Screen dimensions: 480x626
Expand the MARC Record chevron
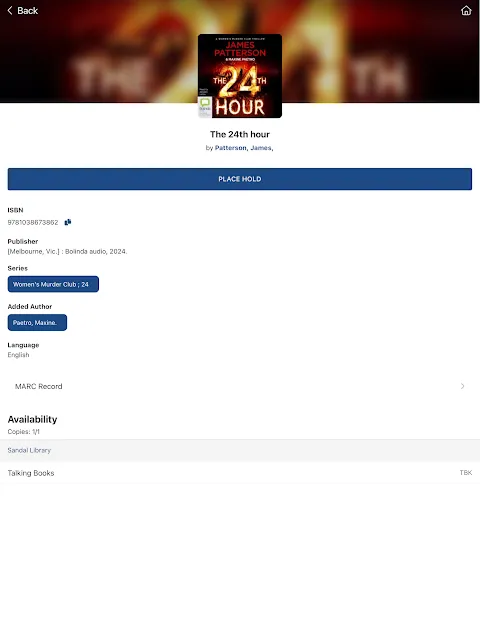pos(462,386)
